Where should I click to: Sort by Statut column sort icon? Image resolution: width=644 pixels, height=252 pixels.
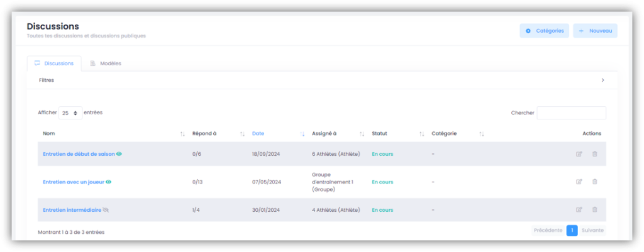(421, 134)
